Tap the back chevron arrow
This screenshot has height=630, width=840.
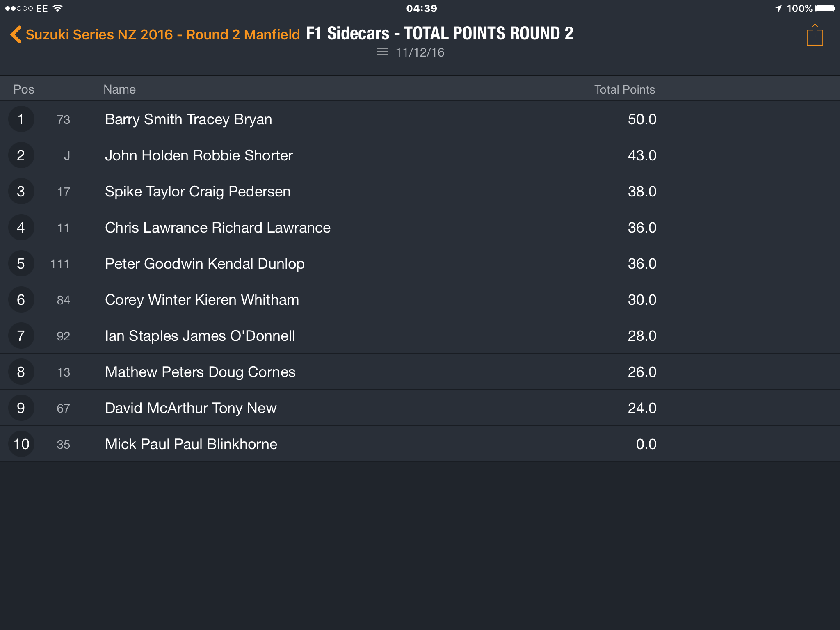click(x=16, y=34)
